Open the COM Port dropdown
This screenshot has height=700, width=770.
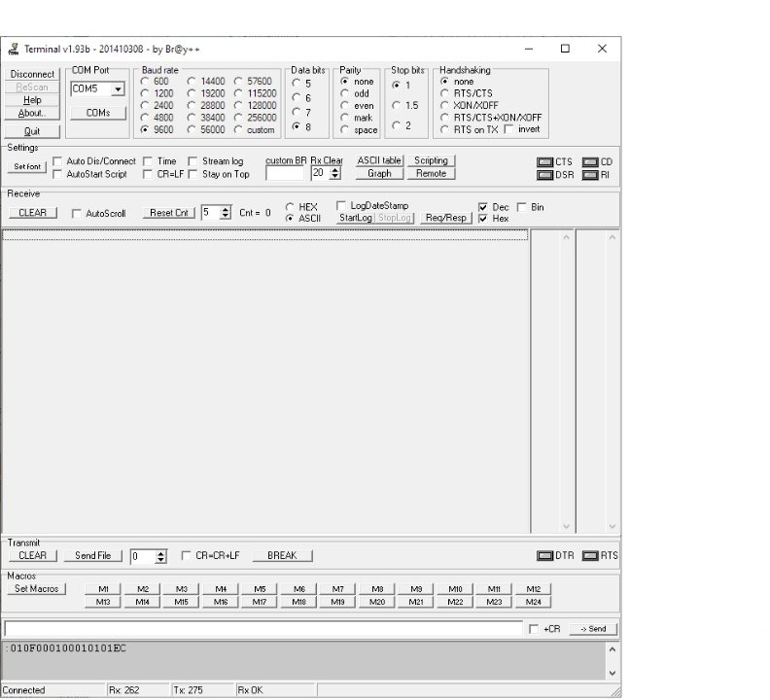[118, 88]
